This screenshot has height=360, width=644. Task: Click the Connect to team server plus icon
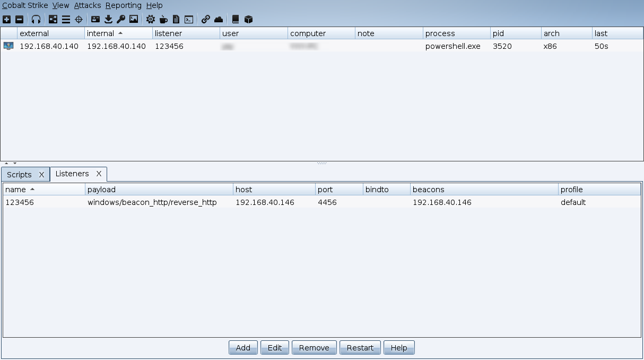tap(6, 19)
